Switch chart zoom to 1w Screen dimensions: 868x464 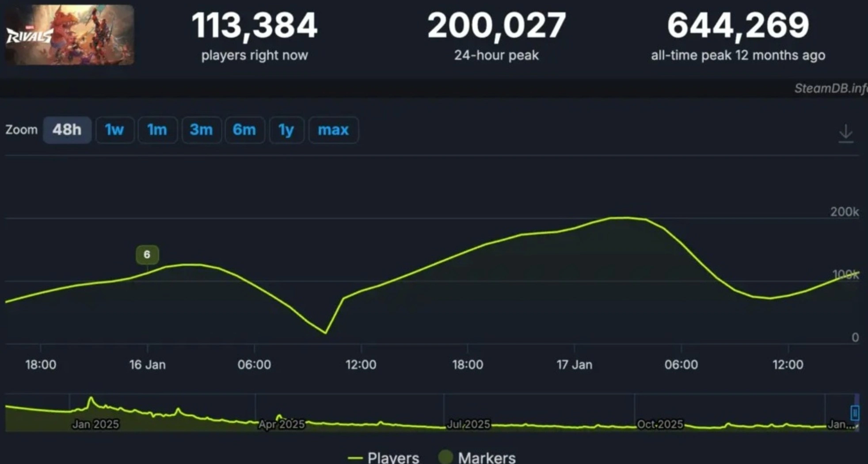coord(114,130)
